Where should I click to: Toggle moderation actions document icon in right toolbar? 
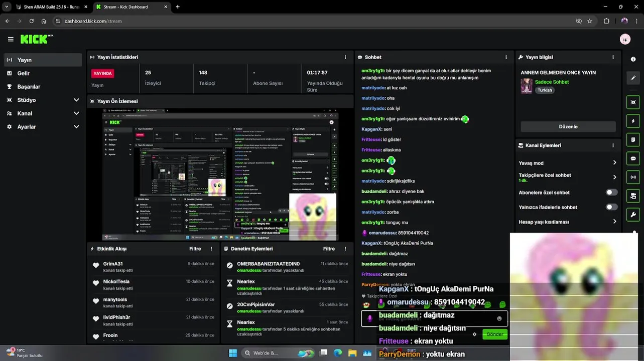pos(633,139)
